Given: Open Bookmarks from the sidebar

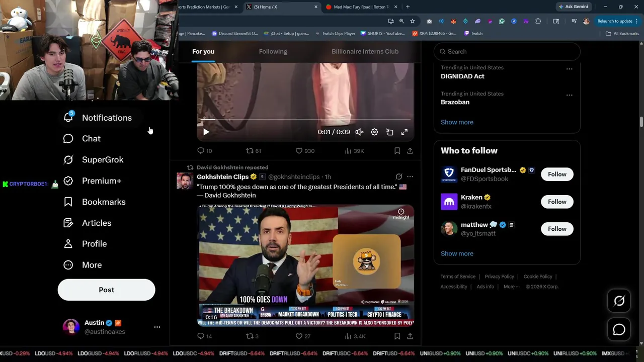Looking at the screenshot, I should click(94, 202).
